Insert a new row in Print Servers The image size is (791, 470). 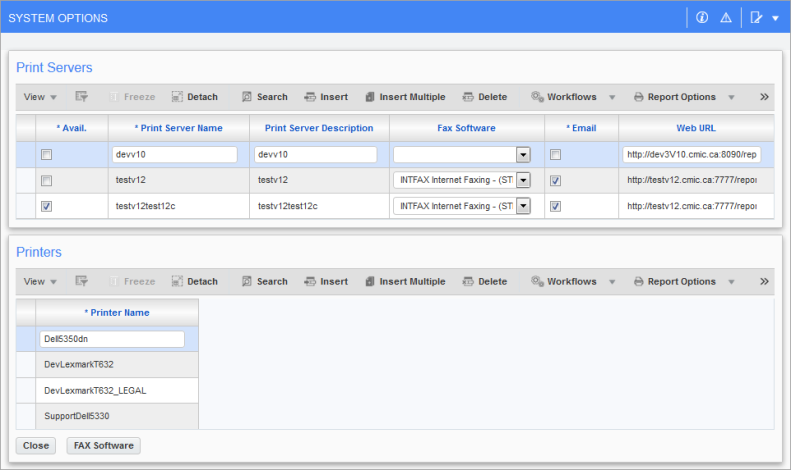326,97
